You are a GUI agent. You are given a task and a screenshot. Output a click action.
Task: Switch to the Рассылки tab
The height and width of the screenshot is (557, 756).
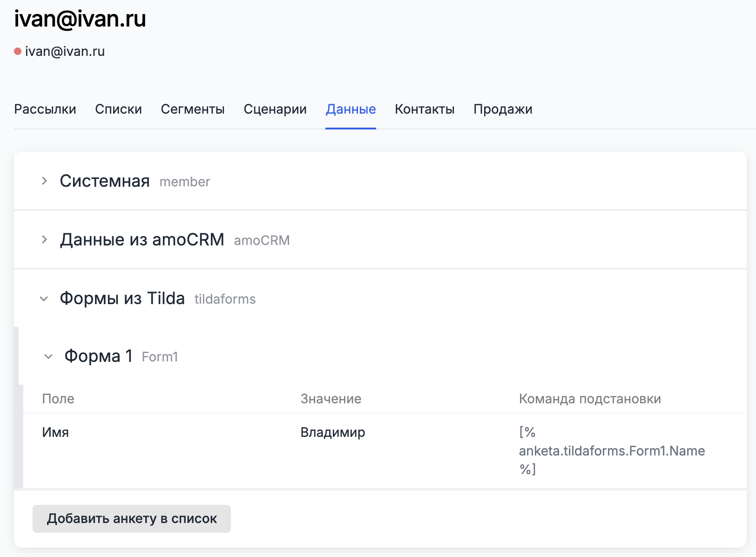coord(45,109)
